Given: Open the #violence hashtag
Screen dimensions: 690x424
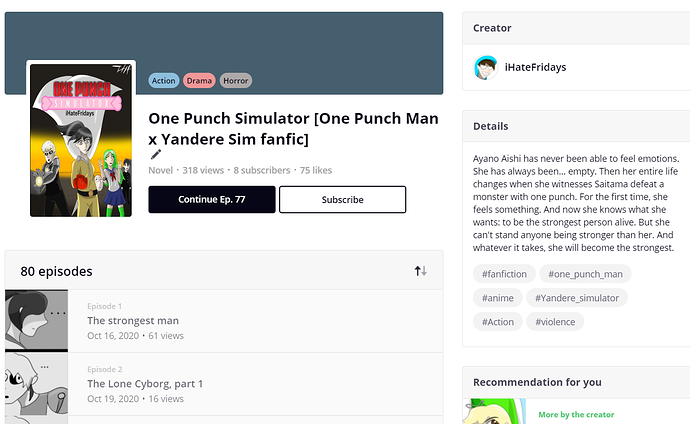Looking at the screenshot, I should pyautogui.click(x=555, y=322).
